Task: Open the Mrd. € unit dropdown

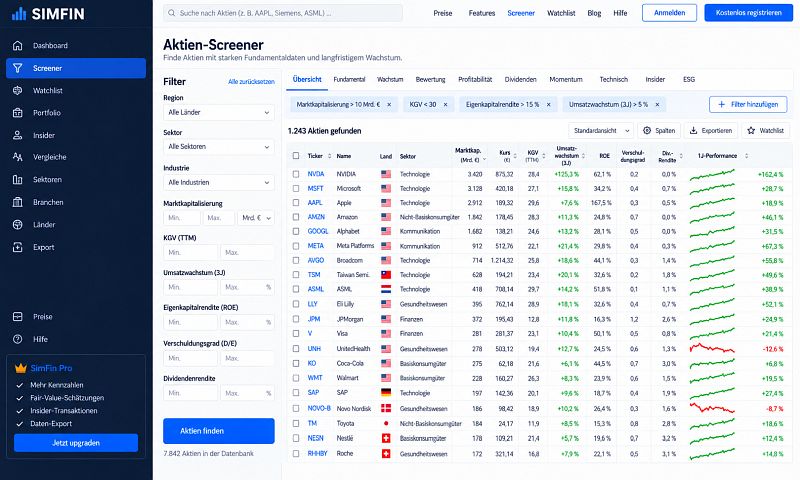Action: 257,218
